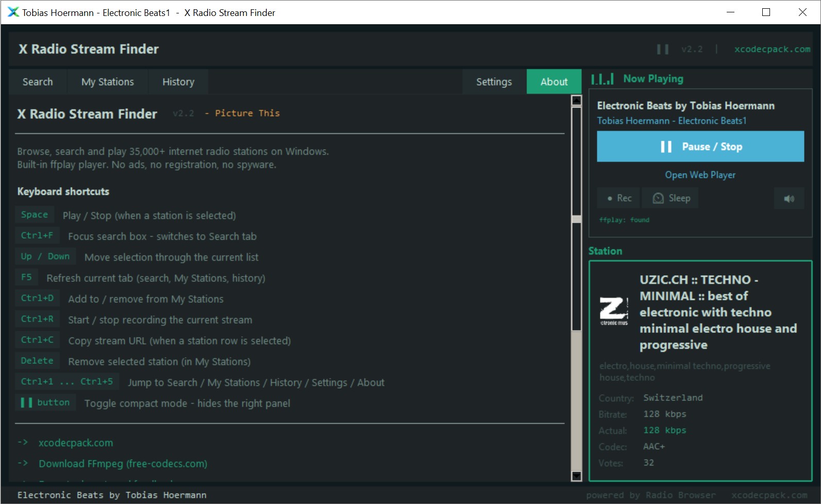The image size is (821, 504).
Task: Close the X Radio Stream Finder window
Action: coord(802,12)
